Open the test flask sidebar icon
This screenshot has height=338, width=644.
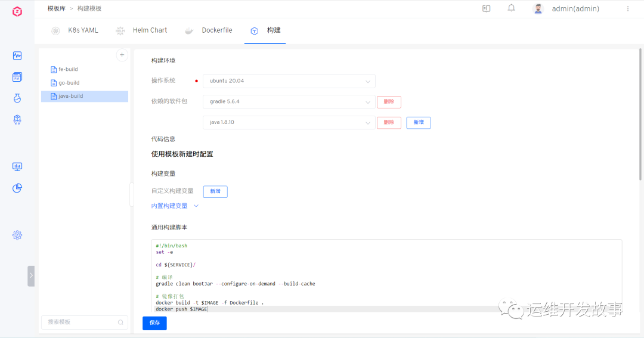(x=17, y=98)
